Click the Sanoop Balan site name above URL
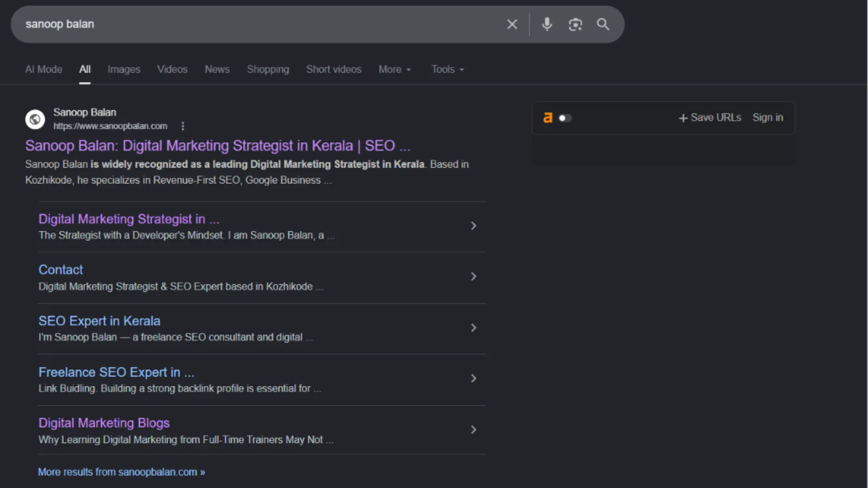The width and height of the screenshot is (868, 488). [85, 113]
